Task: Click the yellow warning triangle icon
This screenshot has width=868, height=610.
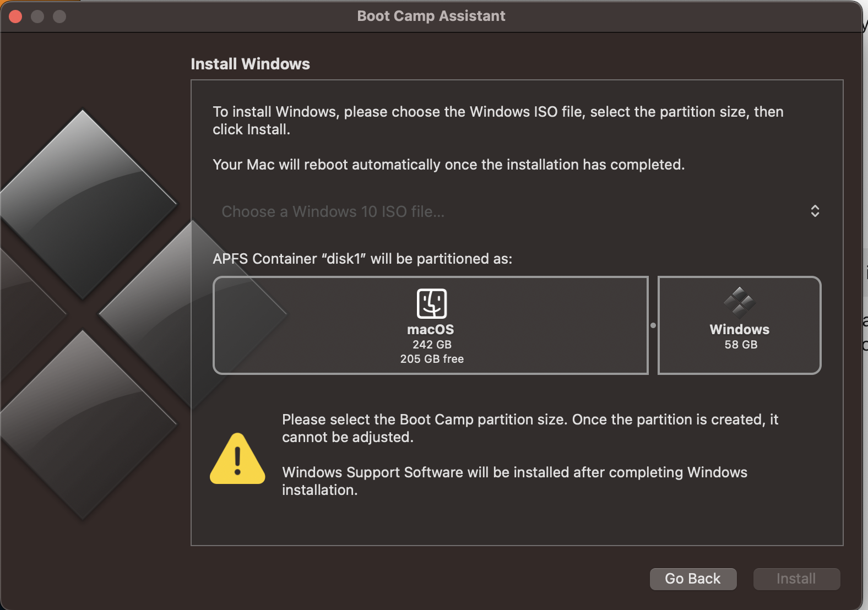Action: click(x=237, y=459)
